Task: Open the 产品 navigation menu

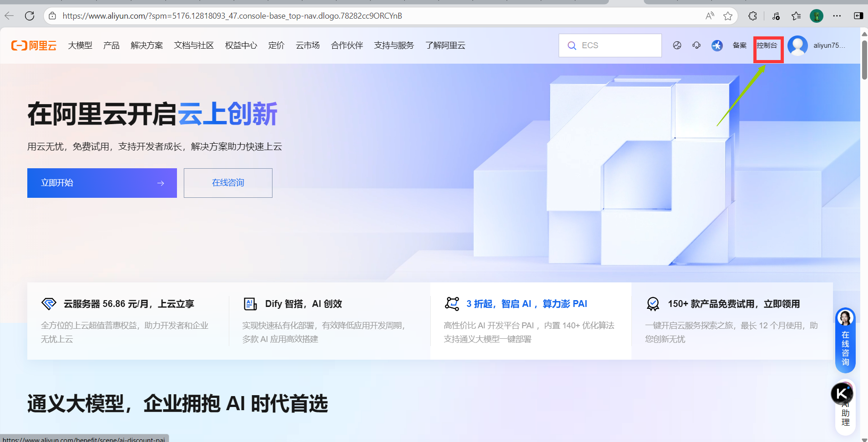Action: pyautogui.click(x=111, y=45)
